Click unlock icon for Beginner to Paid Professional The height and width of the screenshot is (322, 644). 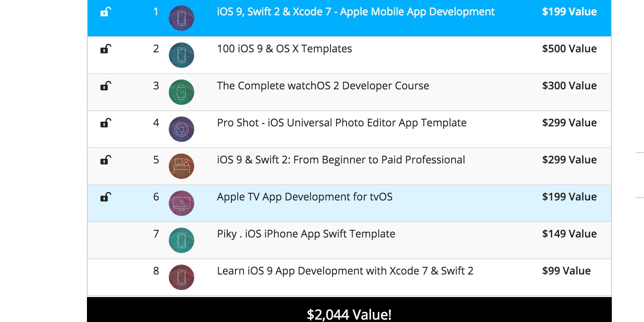[105, 160]
